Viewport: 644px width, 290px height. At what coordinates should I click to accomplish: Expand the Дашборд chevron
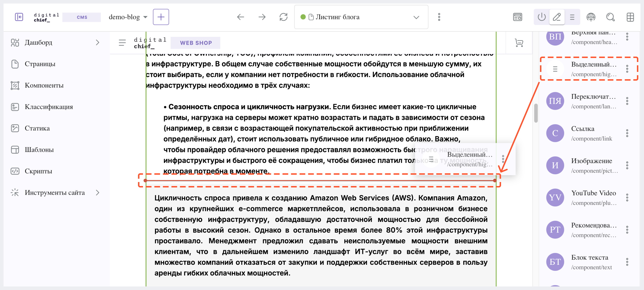click(97, 43)
